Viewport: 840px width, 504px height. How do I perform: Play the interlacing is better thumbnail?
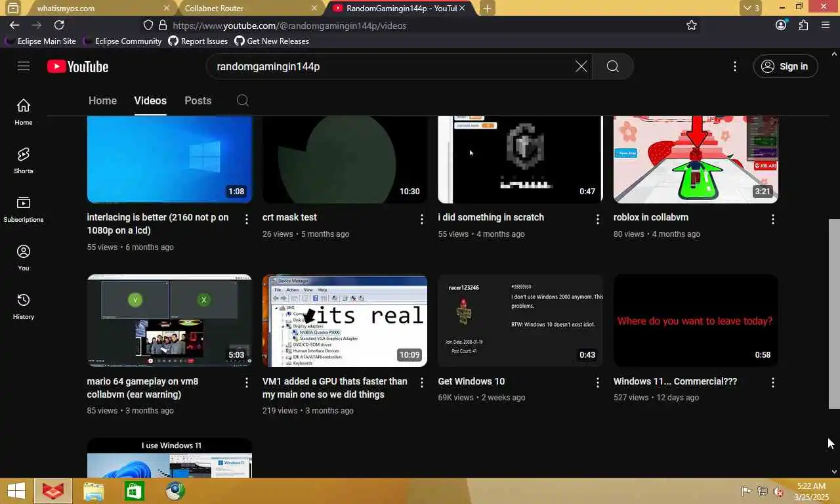pyautogui.click(x=169, y=159)
